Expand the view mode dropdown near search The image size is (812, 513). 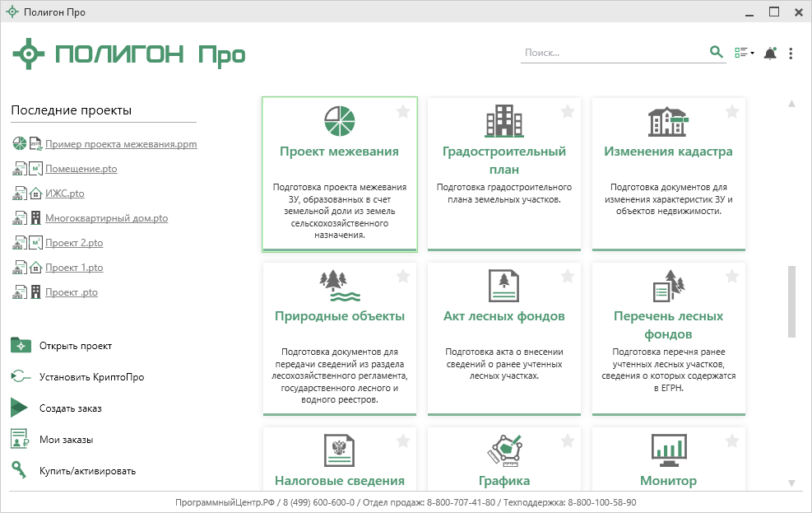pyautogui.click(x=744, y=54)
